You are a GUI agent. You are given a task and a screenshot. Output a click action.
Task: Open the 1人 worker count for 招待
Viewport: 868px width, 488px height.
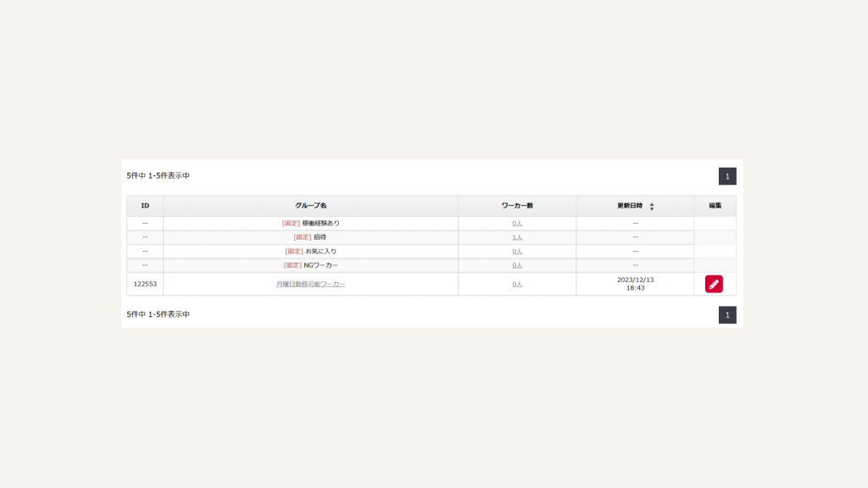(517, 237)
